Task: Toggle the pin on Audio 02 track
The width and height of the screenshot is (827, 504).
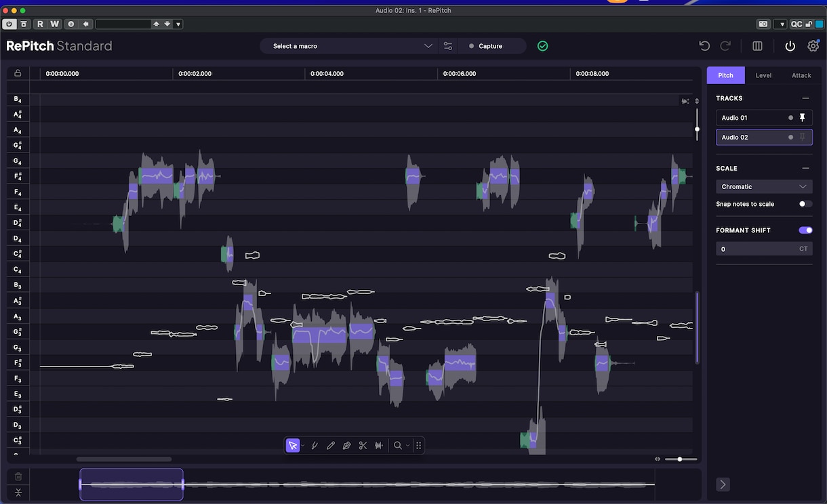Action: tap(803, 137)
